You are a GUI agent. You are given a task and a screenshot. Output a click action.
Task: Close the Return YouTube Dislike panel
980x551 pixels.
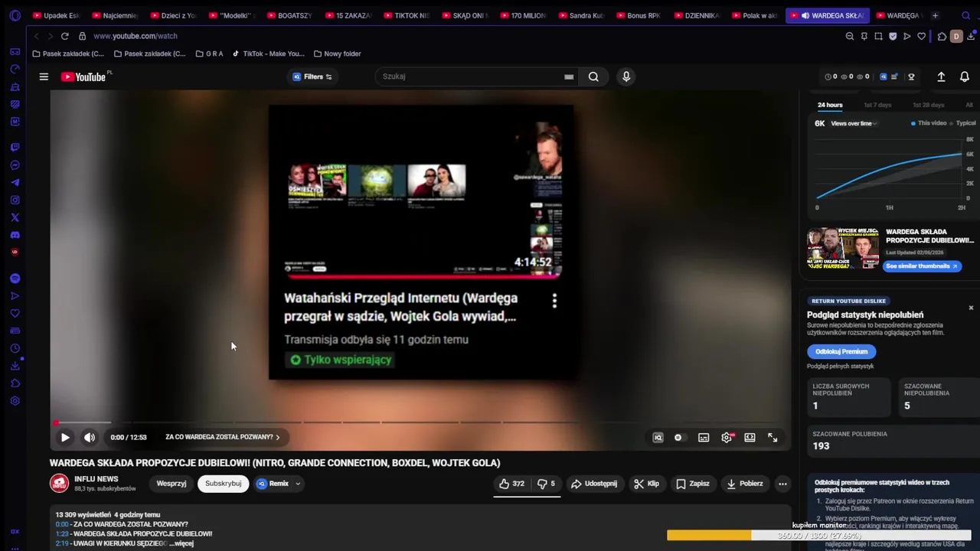pyautogui.click(x=971, y=308)
